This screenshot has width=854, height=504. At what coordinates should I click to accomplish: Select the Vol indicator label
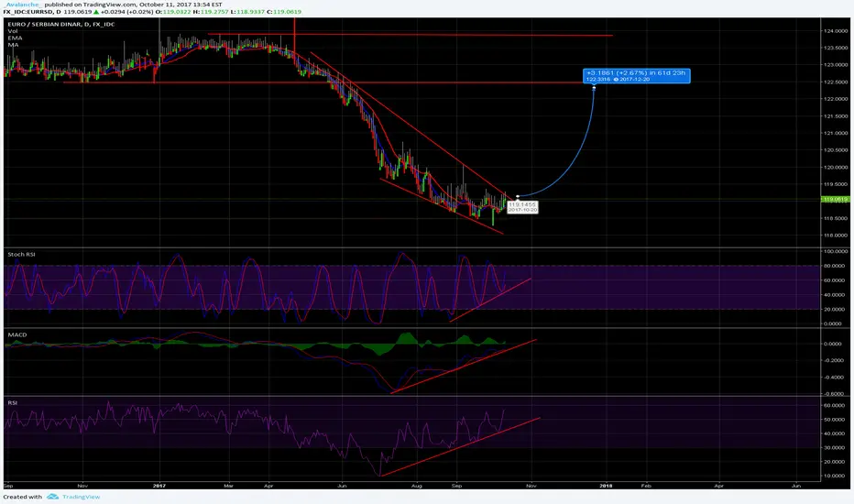tap(13, 31)
